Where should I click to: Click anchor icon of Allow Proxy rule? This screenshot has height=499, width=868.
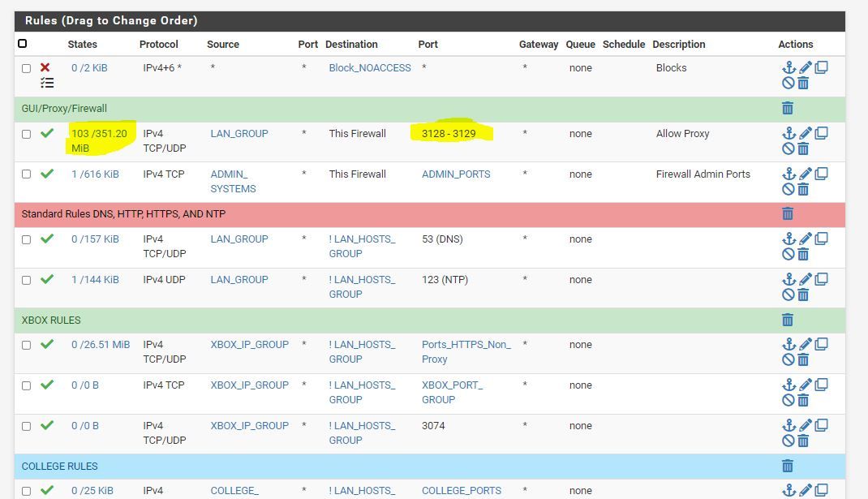pyautogui.click(x=789, y=133)
